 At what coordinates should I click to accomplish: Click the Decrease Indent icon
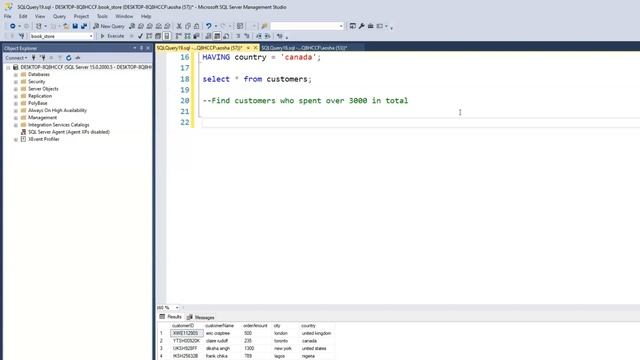259,36
